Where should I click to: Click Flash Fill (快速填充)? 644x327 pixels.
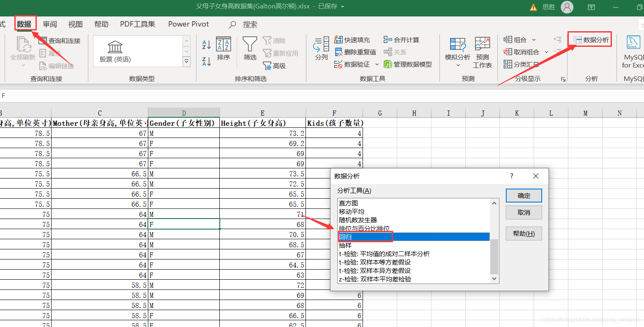click(x=352, y=40)
